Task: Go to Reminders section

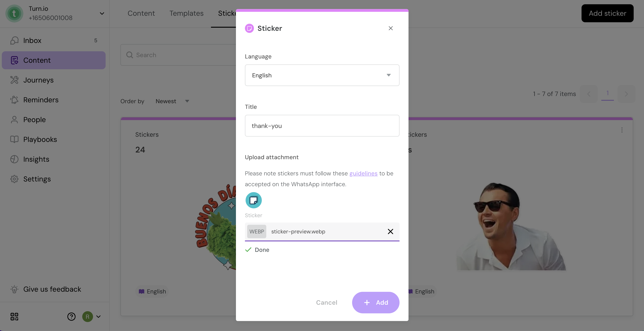Action: pyautogui.click(x=53, y=100)
